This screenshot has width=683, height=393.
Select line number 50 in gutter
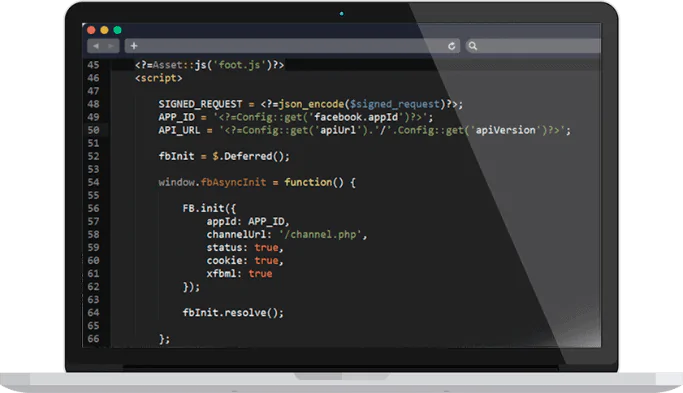click(93, 130)
